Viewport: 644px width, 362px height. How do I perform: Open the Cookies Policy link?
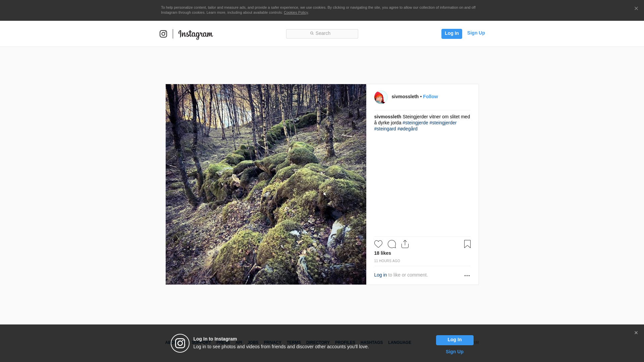coord(296,12)
